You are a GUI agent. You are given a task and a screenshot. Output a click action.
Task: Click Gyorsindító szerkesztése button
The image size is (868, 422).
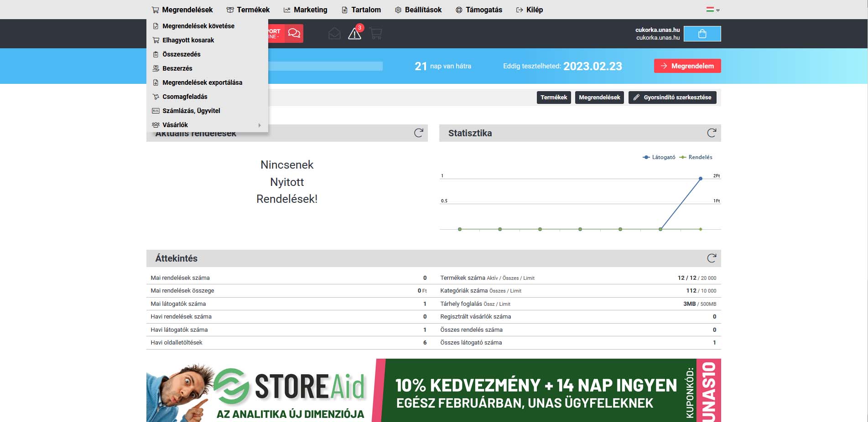672,98
